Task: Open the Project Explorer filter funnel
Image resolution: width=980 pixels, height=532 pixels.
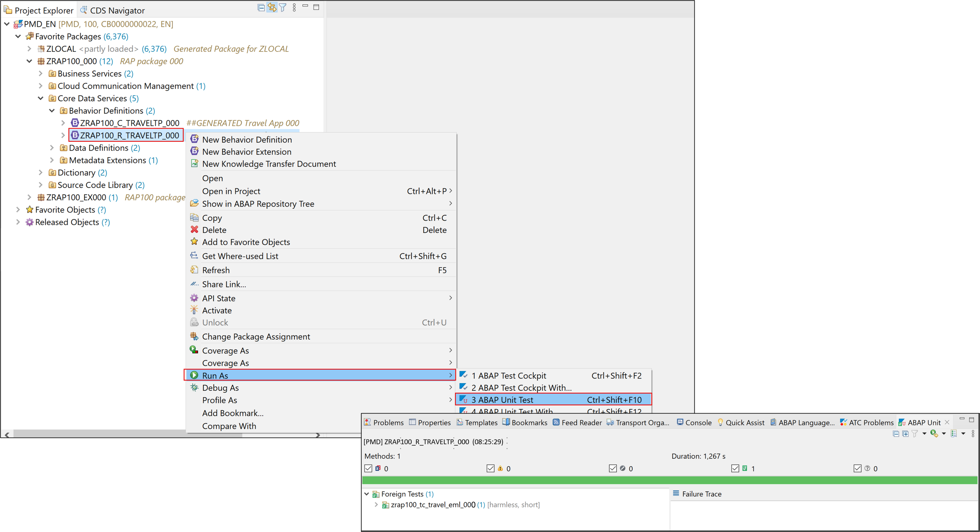Action: (283, 7)
